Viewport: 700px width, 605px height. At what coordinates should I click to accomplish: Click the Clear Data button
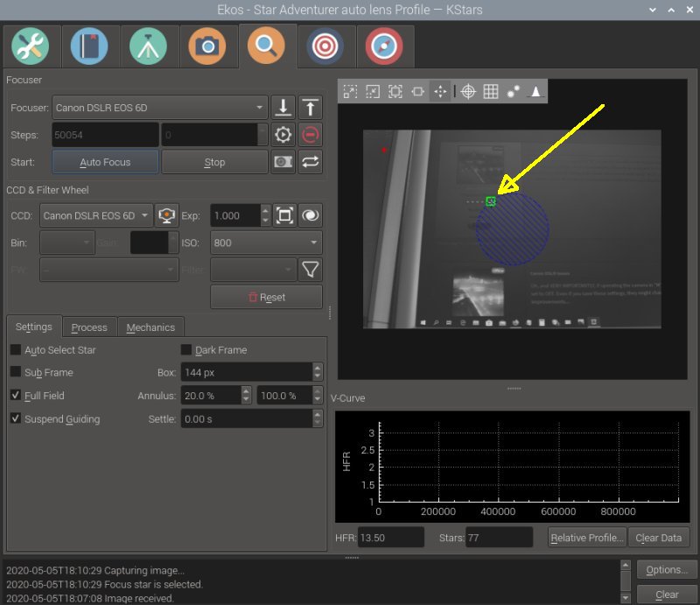tap(659, 538)
